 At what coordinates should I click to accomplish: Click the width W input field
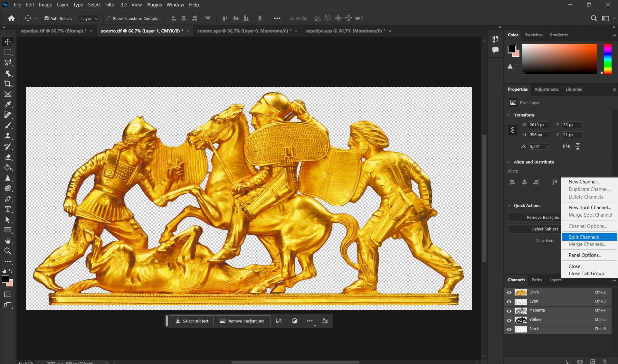point(538,125)
